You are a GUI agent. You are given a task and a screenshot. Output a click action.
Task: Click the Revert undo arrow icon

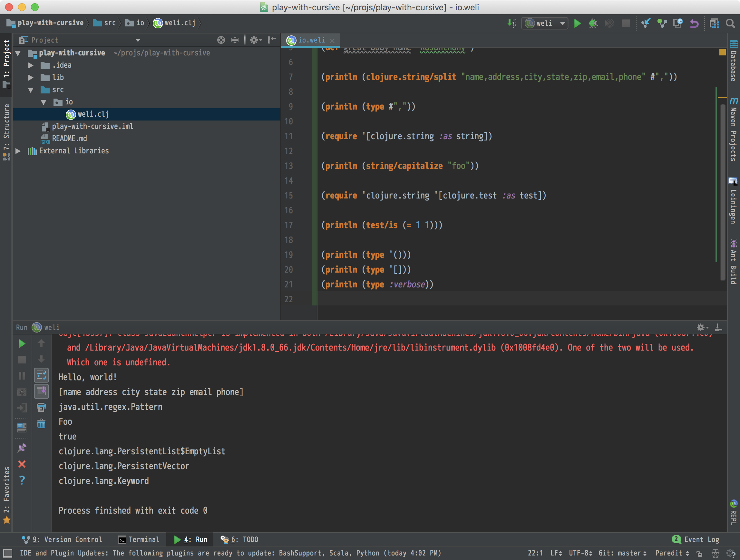coord(694,24)
